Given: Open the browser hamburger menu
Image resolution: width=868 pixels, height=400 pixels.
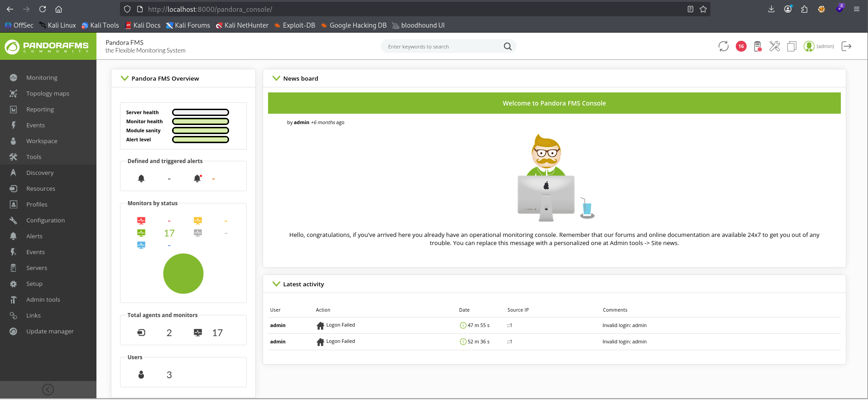Looking at the screenshot, I should pyautogui.click(x=857, y=9).
